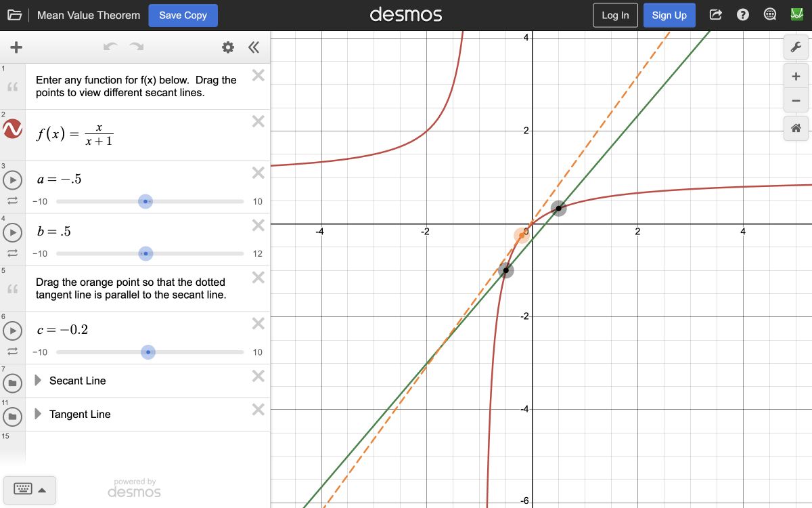
Task: Play animation for slider b
Action: [x=13, y=233]
